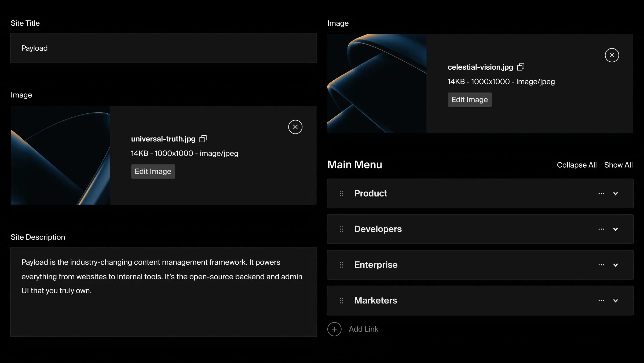
Task: Remove the celestial-vision.jpg image
Action: coord(612,55)
